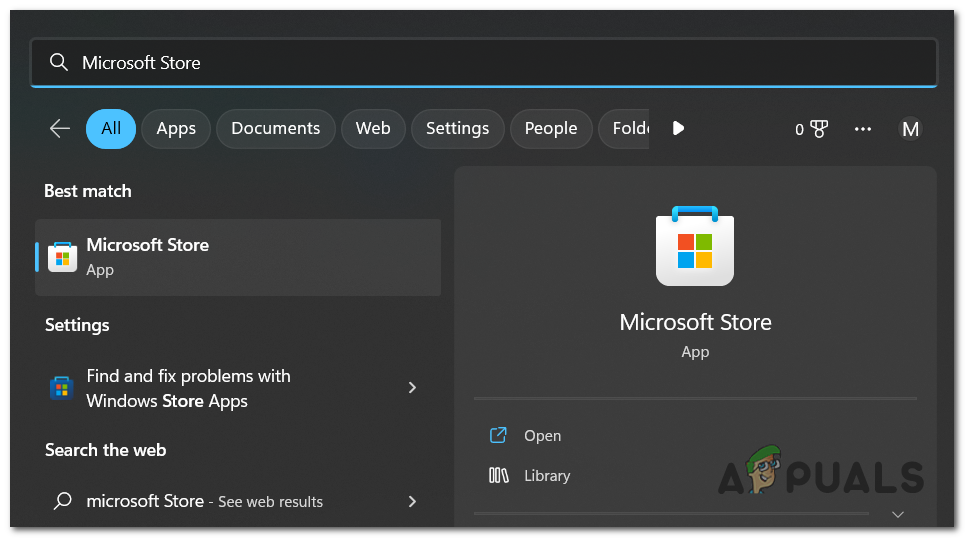
Task: Click the Best match heading
Action: (x=87, y=191)
